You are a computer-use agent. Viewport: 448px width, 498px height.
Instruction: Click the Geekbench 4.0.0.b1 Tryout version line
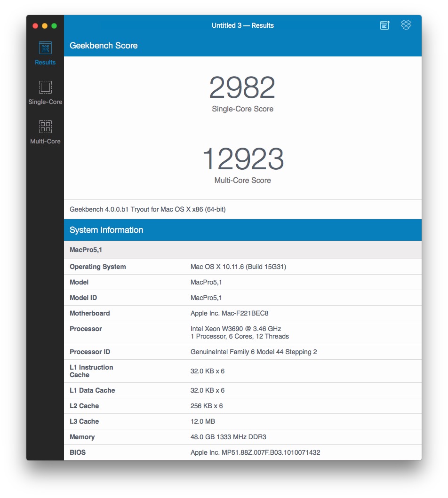pyautogui.click(x=147, y=209)
